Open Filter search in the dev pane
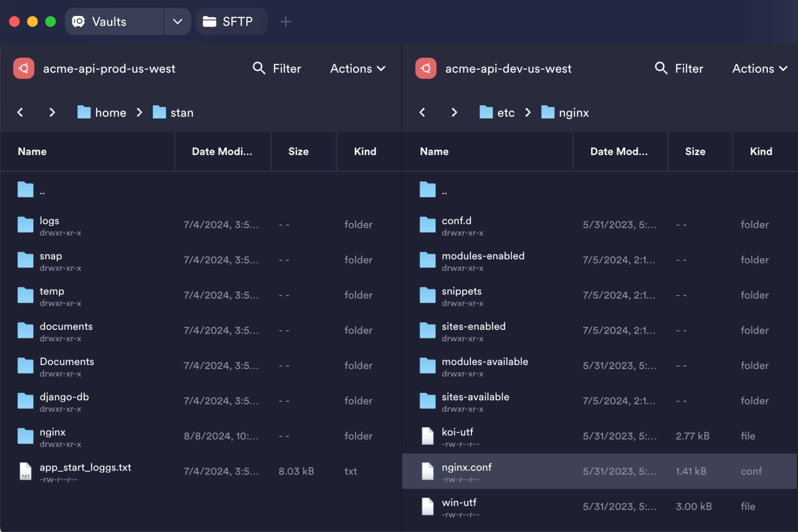 click(679, 69)
